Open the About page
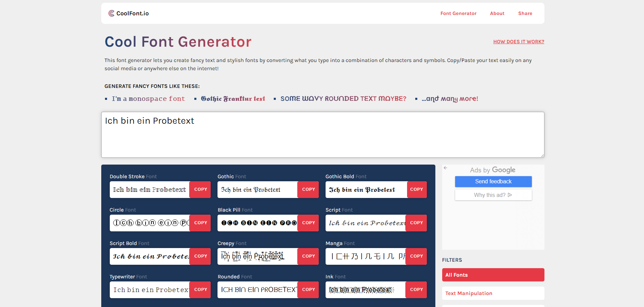The image size is (644, 307). pos(497,13)
